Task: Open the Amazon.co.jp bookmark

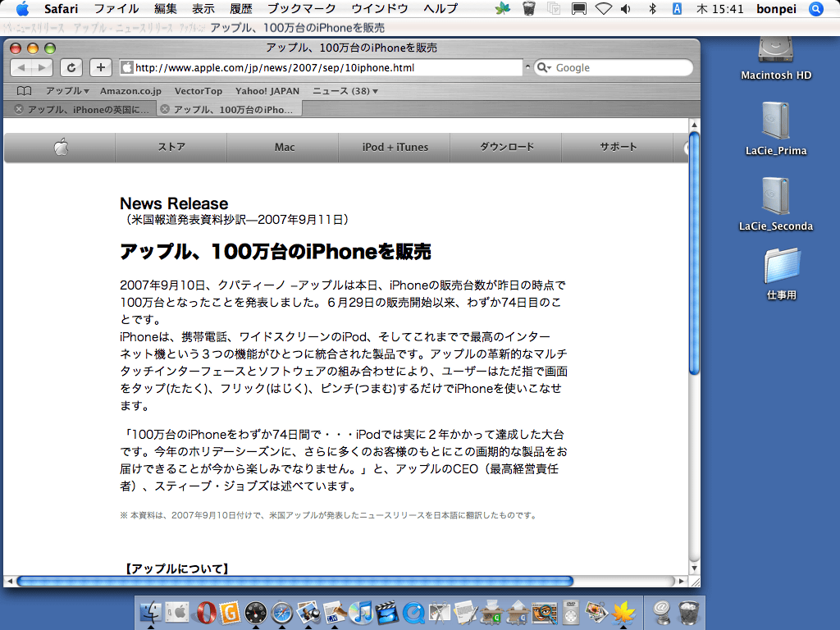Action: pyautogui.click(x=130, y=91)
